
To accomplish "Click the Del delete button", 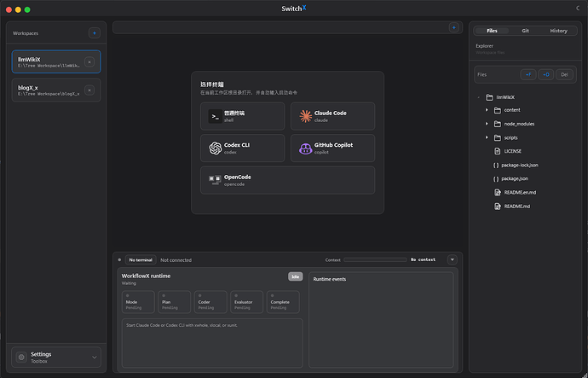I will (x=564, y=75).
